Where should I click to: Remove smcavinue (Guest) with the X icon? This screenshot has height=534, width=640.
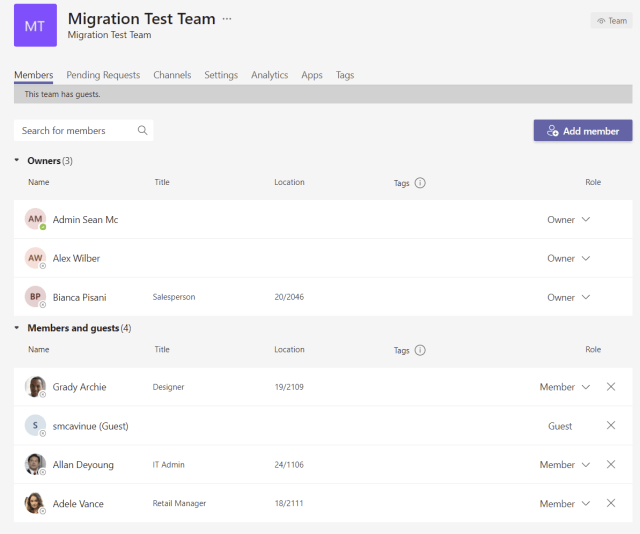click(611, 425)
